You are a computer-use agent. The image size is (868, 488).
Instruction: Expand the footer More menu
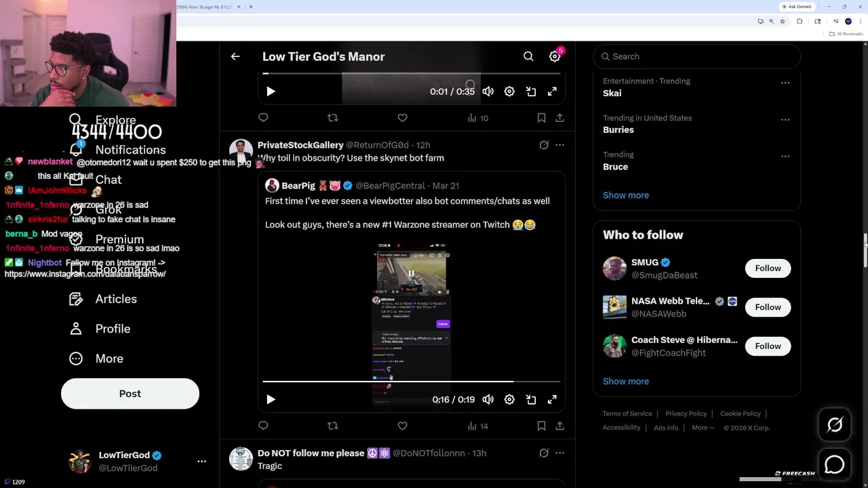703,428
